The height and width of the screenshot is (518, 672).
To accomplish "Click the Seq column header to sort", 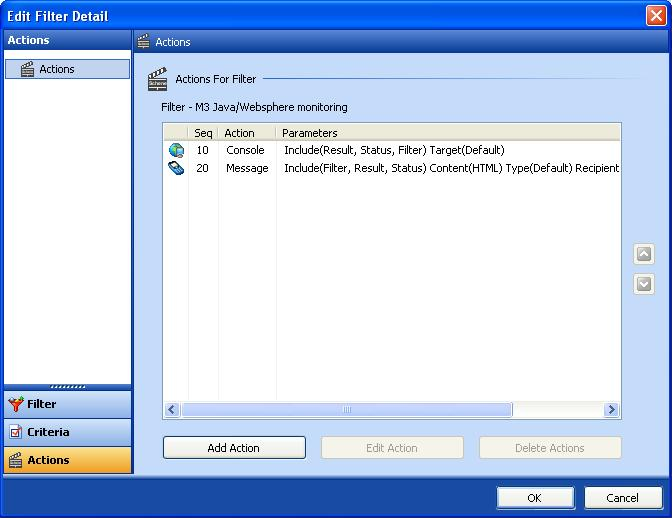I will 203,132.
